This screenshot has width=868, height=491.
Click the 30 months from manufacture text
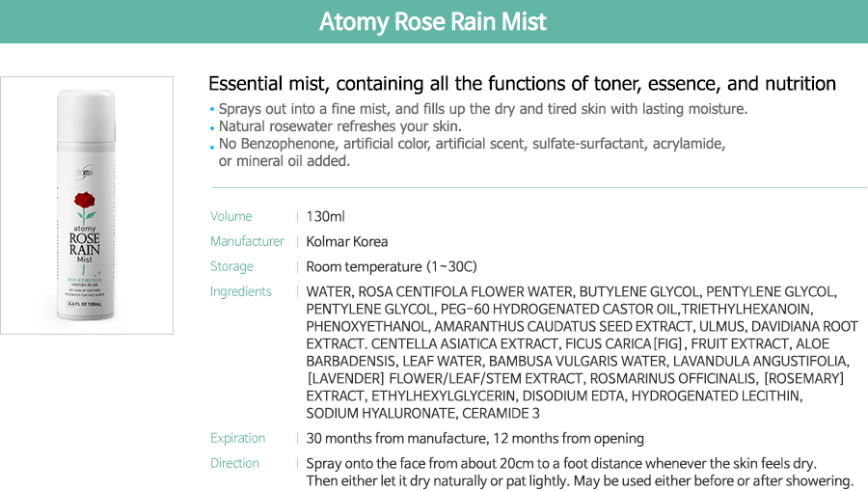pos(395,438)
